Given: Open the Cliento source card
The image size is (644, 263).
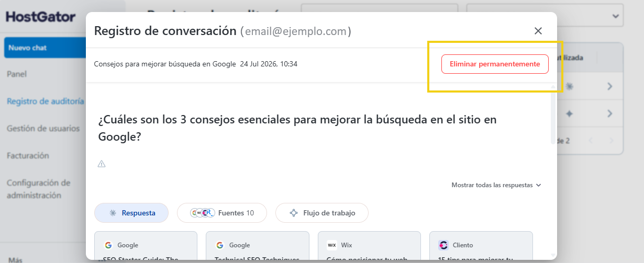Looking at the screenshot, I should pyautogui.click(x=481, y=247).
